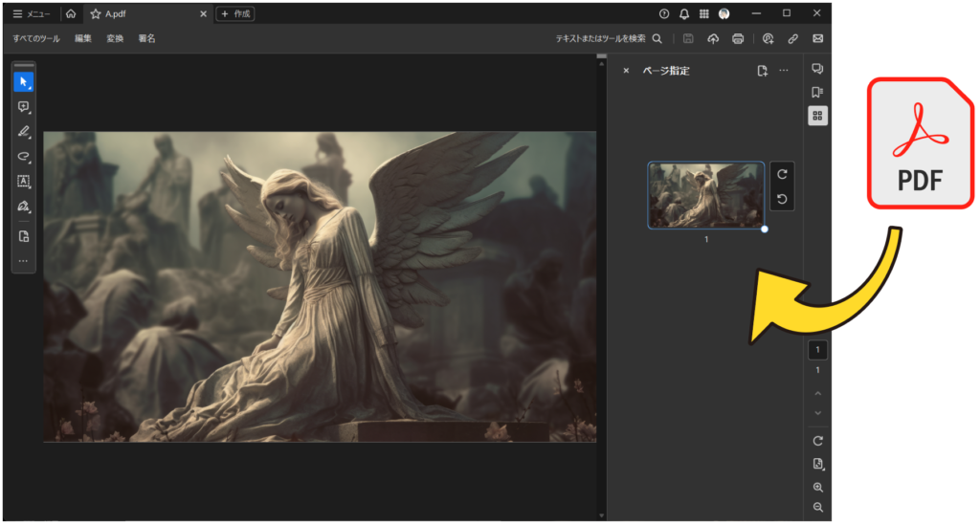Pick the highlighter pen tool
The width and height of the screenshot is (980, 524).
(23, 132)
